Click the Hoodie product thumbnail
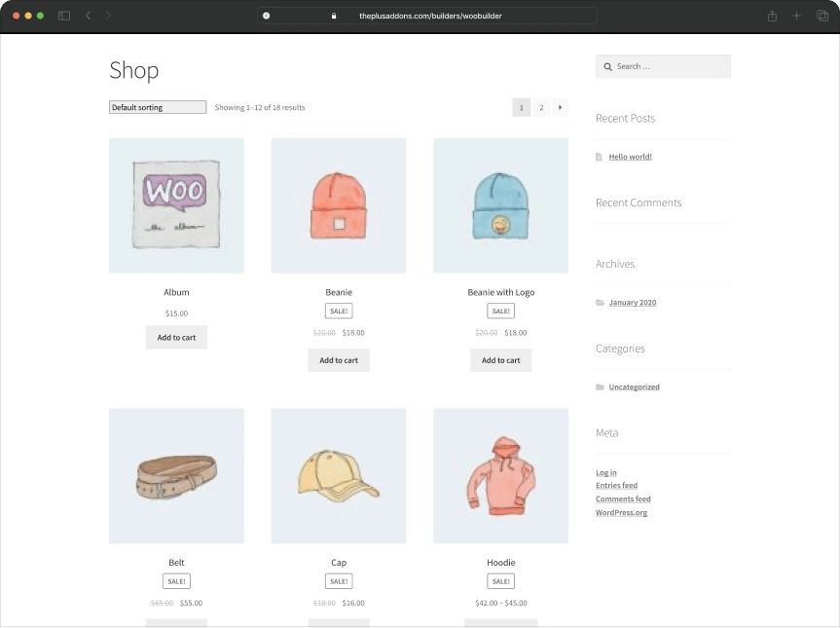Image resolution: width=840 pixels, height=628 pixels. [x=500, y=475]
